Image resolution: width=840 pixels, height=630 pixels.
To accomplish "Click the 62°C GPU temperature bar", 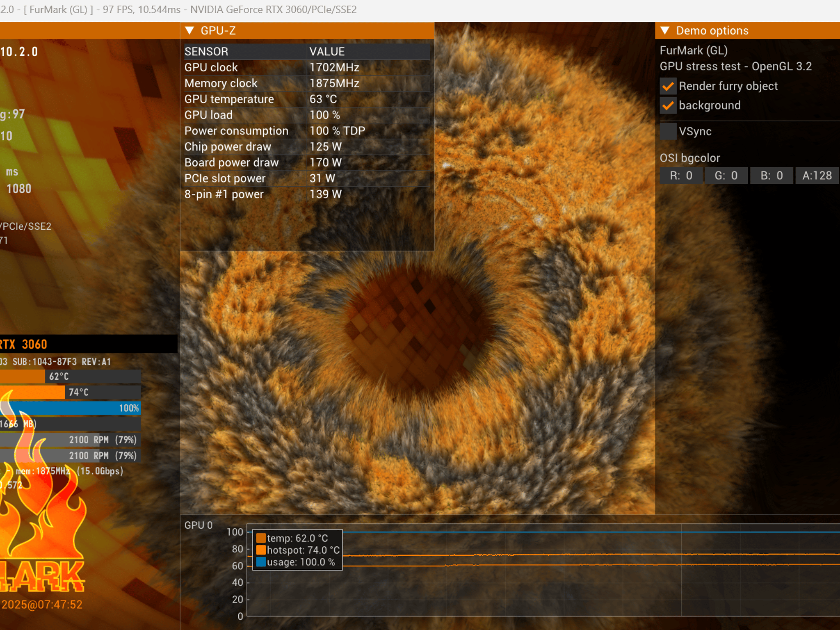I will click(x=71, y=377).
